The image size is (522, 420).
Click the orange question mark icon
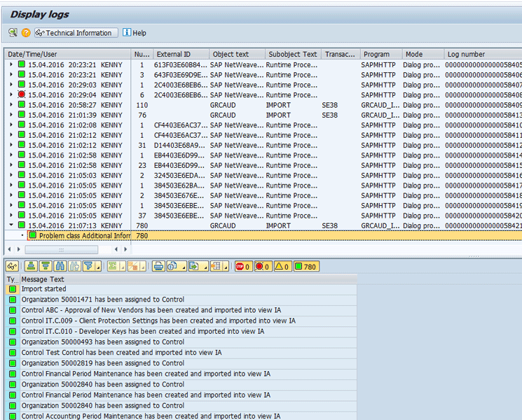click(x=26, y=33)
